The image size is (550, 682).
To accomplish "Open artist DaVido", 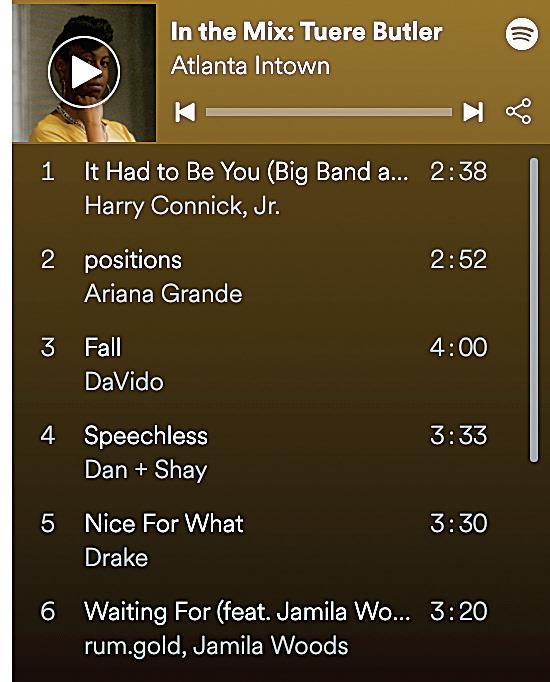I will click(x=124, y=382).
